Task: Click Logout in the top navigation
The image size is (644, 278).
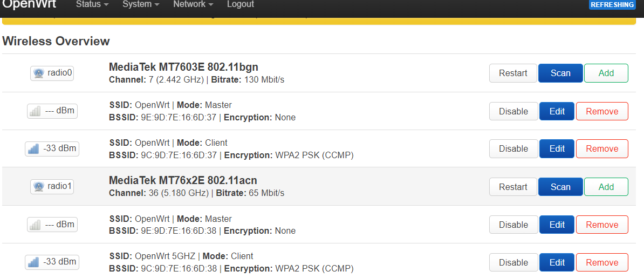Action: coord(240,4)
